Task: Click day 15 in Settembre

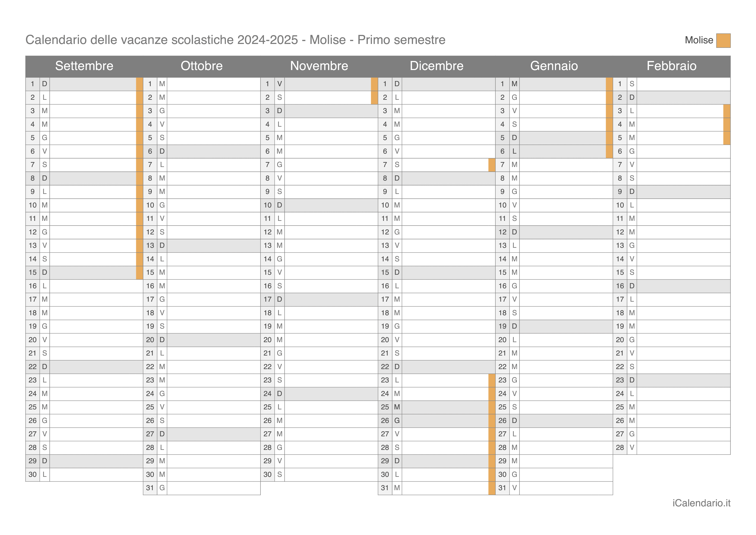Action: (x=33, y=272)
